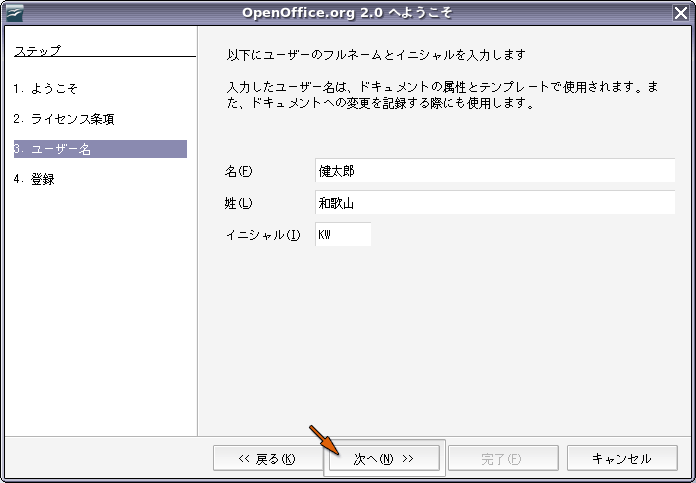Select step 1. ようこそ in sidebar
This screenshot has height=483, width=696.
[46, 89]
